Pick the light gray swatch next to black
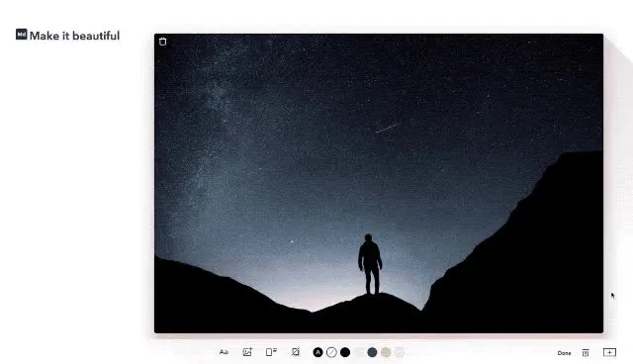Viewport: 633px width, 364px height. coord(359,352)
